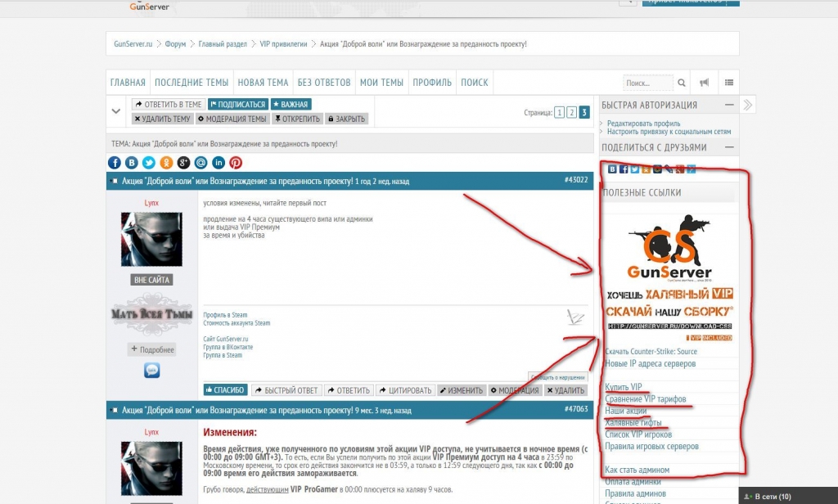Toggle ПОДПИСАТЬСЯ subscription for this topic
The width and height of the screenshot is (838, 504).
pyautogui.click(x=237, y=105)
